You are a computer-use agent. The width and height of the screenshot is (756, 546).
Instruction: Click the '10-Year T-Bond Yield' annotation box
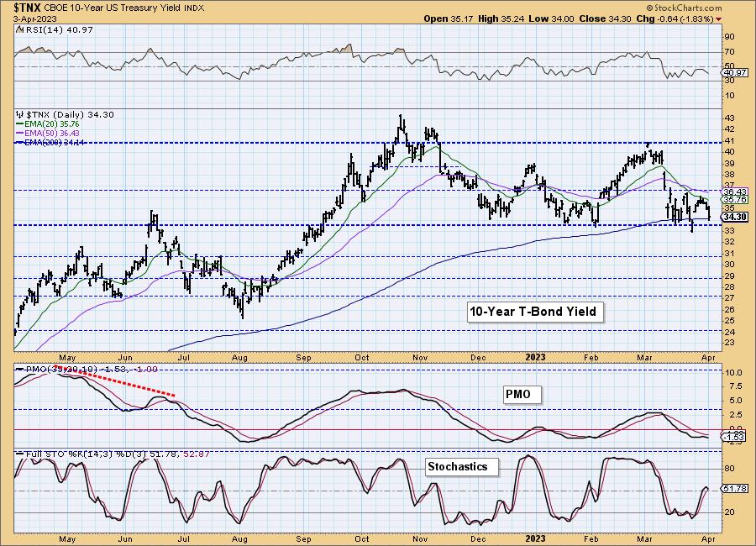click(x=533, y=312)
